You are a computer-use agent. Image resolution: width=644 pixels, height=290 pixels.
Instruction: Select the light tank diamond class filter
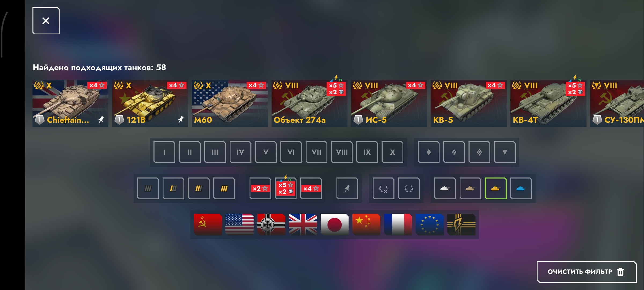click(x=429, y=152)
